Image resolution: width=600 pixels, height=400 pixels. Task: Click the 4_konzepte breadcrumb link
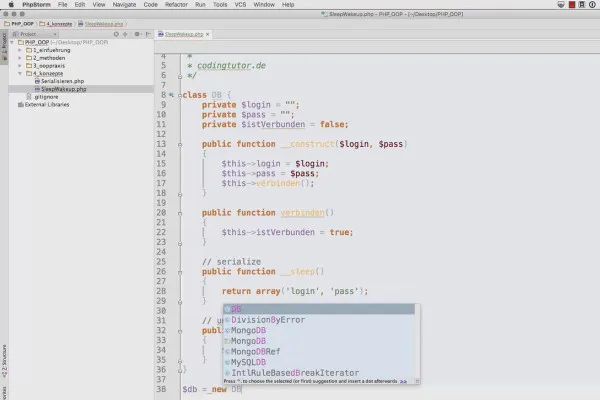(59, 24)
